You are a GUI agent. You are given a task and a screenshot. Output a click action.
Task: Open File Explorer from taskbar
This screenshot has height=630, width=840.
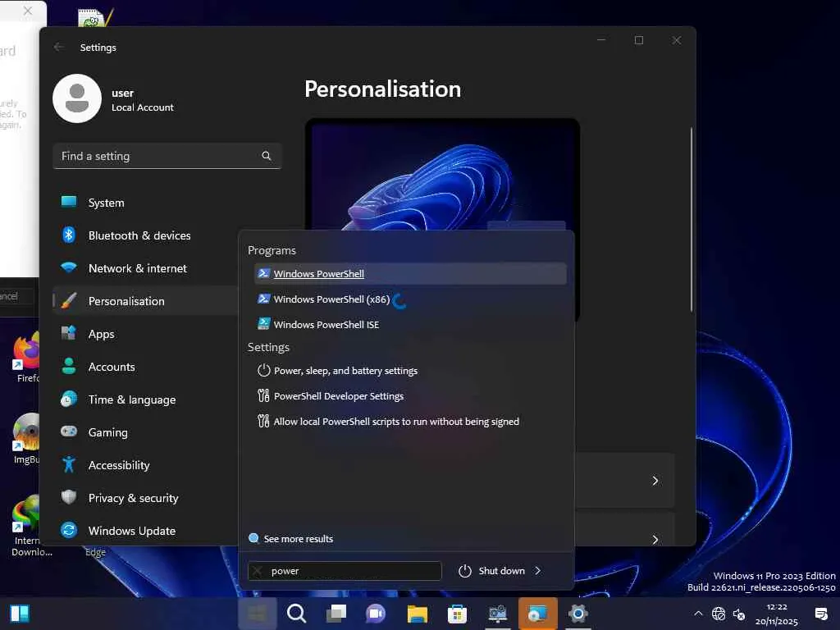point(417,614)
